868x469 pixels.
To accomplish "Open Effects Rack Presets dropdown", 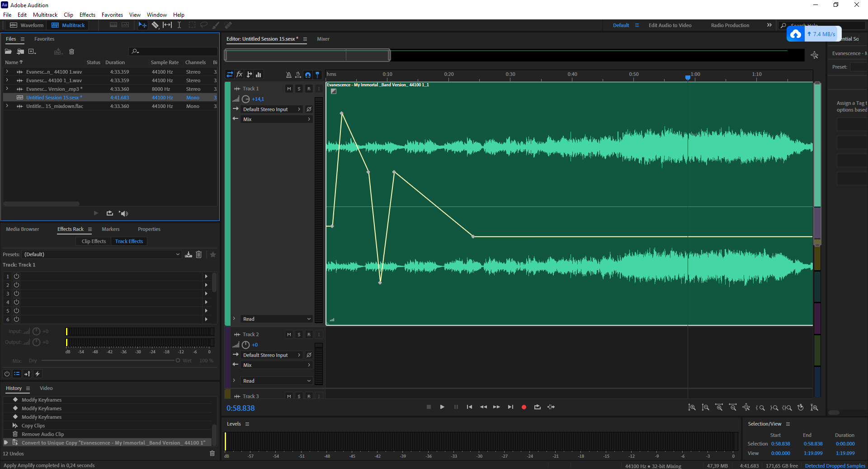I will tap(102, 254).
